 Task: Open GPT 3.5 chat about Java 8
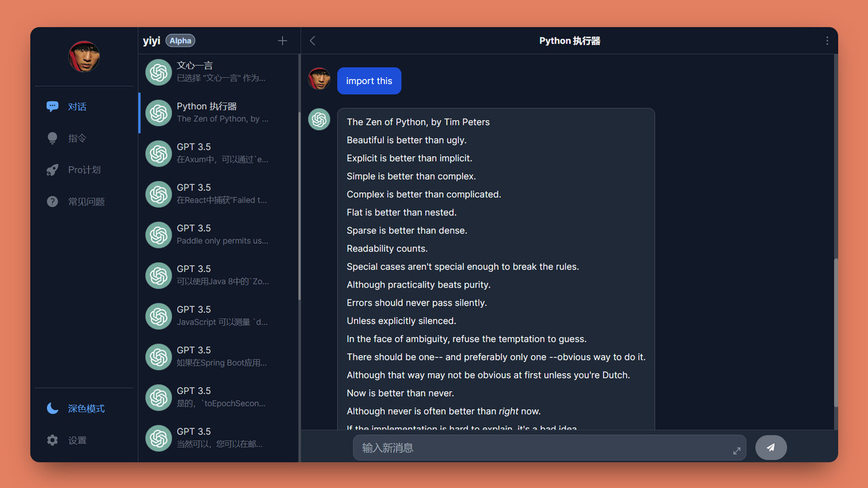click(218, 275)
